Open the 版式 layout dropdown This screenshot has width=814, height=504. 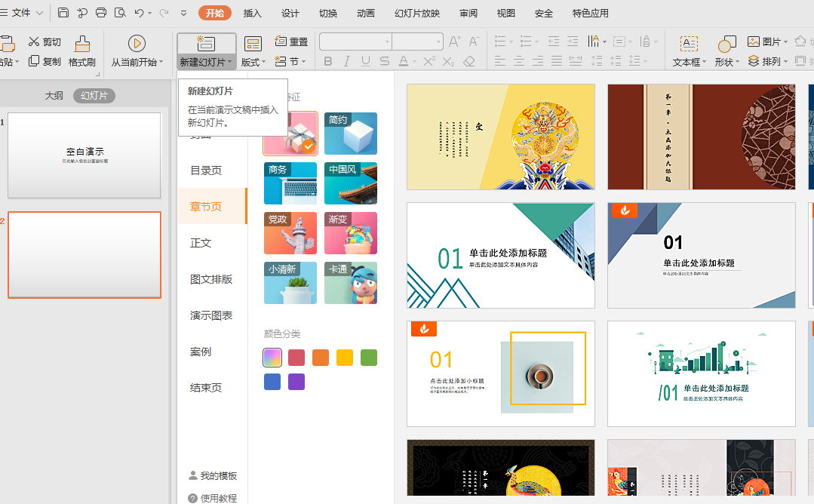(253, 63)
